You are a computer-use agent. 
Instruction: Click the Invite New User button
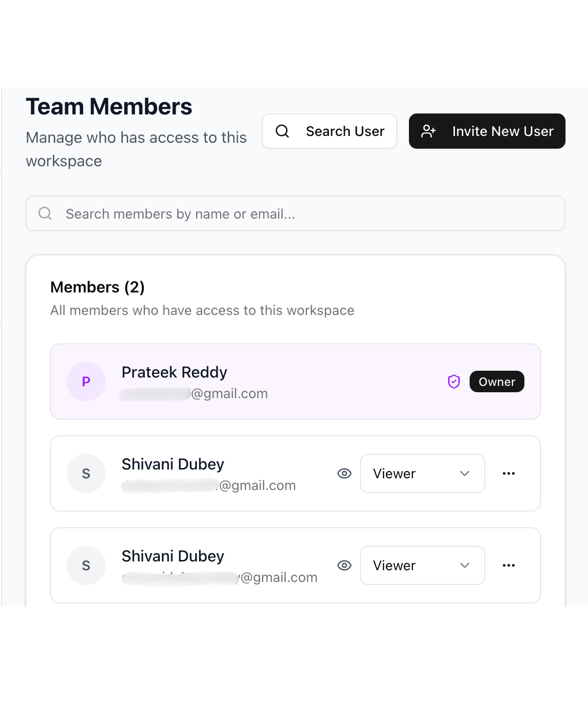click(487, 131)
